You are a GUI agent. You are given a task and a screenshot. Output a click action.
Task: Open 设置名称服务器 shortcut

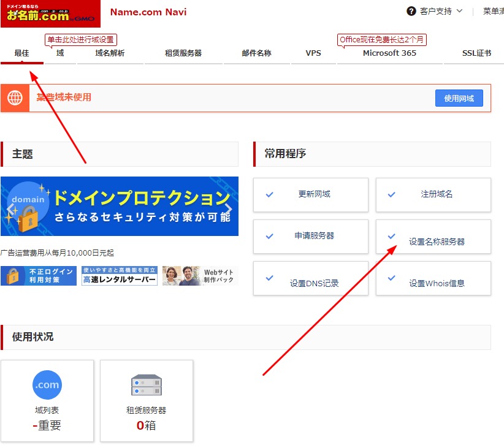tap(433, 237)
